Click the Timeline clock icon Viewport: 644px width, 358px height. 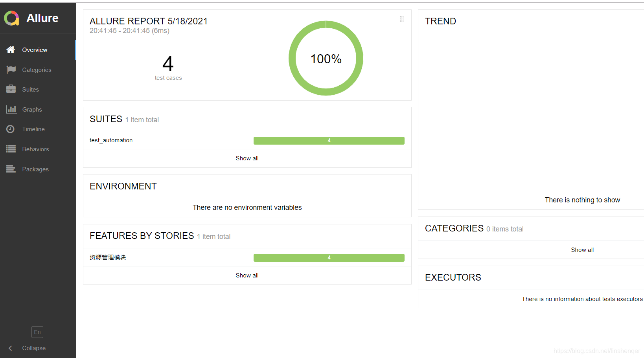coord(11,129)
